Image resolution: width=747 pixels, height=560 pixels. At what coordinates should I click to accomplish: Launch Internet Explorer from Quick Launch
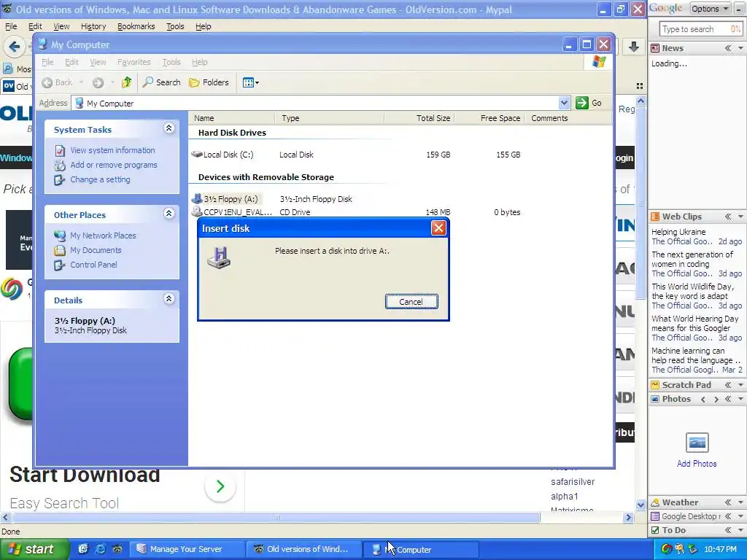pyautogui.click(x=101, y=549)
